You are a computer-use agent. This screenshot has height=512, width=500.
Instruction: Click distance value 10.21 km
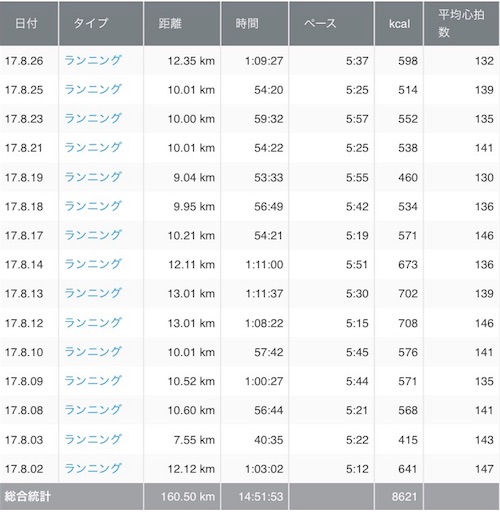[x=191, y=235]
